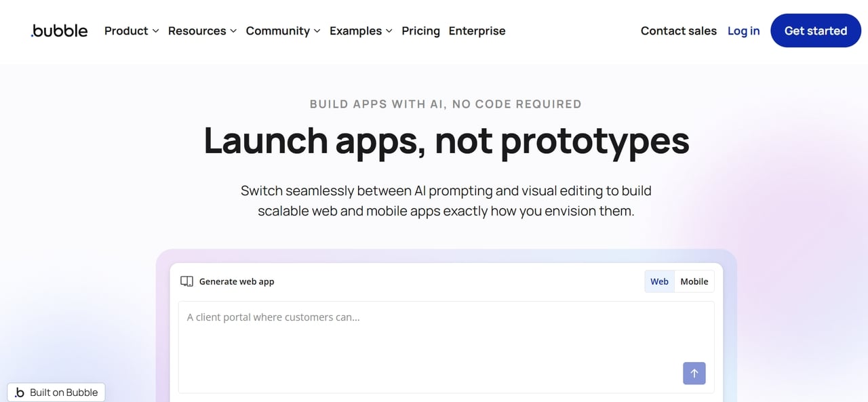Click the Contact sales link
Viewport: 868px width, 402px height.
[x=679, y=31]
